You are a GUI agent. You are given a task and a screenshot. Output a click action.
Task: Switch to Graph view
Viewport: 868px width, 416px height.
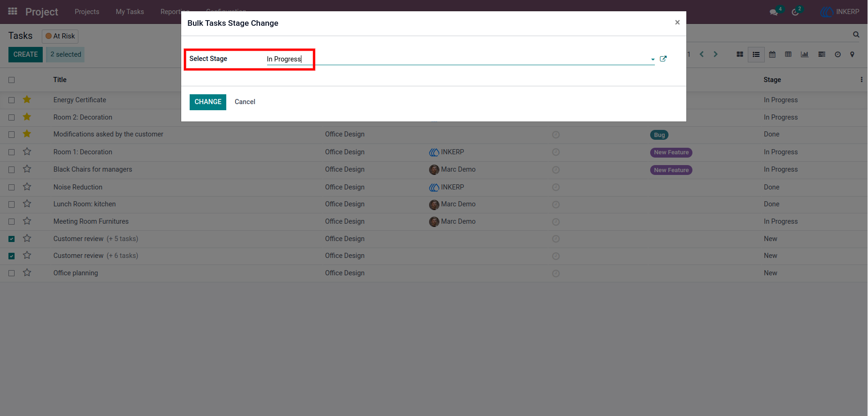coord(805,54)
